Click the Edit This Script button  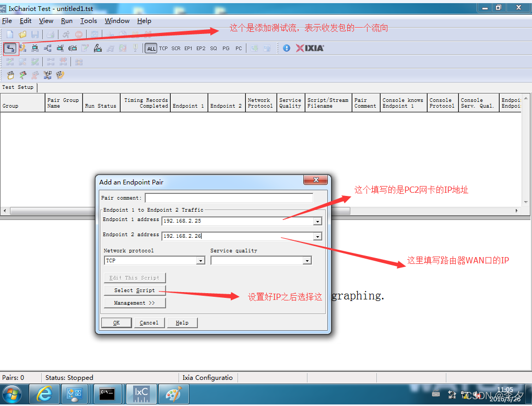coord(135,277)
